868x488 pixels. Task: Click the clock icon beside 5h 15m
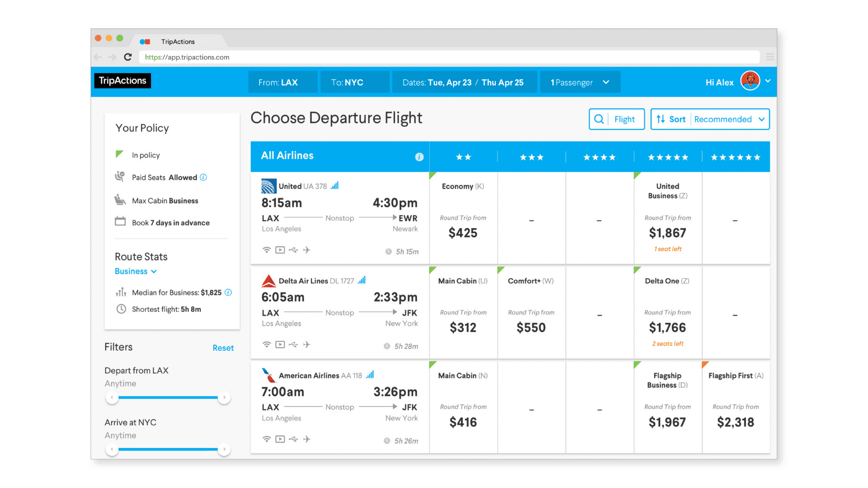click(388, 252)
